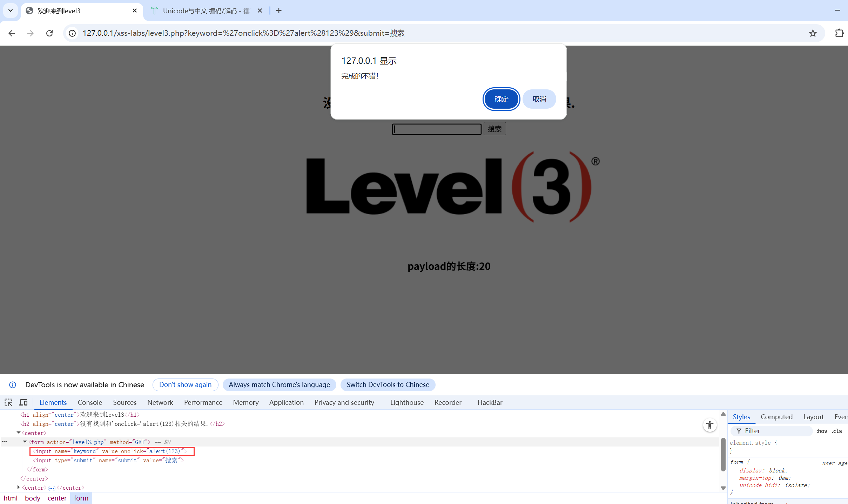Open the HackBar panel tab
The image size is (848, 504).
[490, 402]
